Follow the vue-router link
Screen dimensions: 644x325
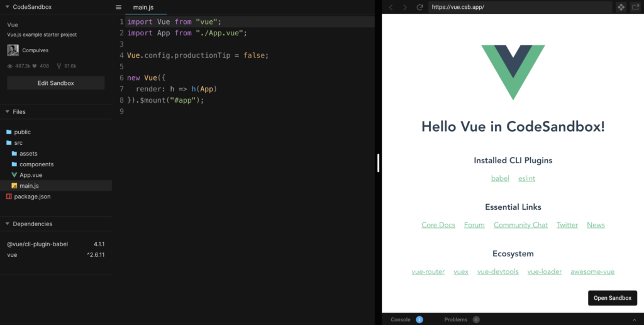(x=428, y=272)
